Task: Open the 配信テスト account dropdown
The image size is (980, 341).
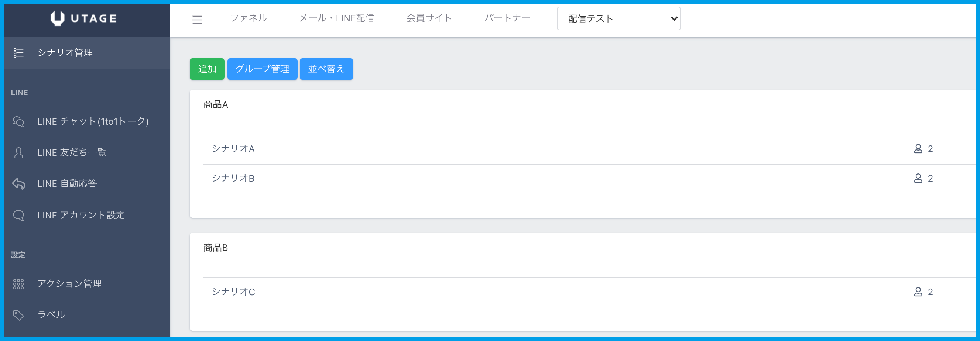Action: (618, 18)
